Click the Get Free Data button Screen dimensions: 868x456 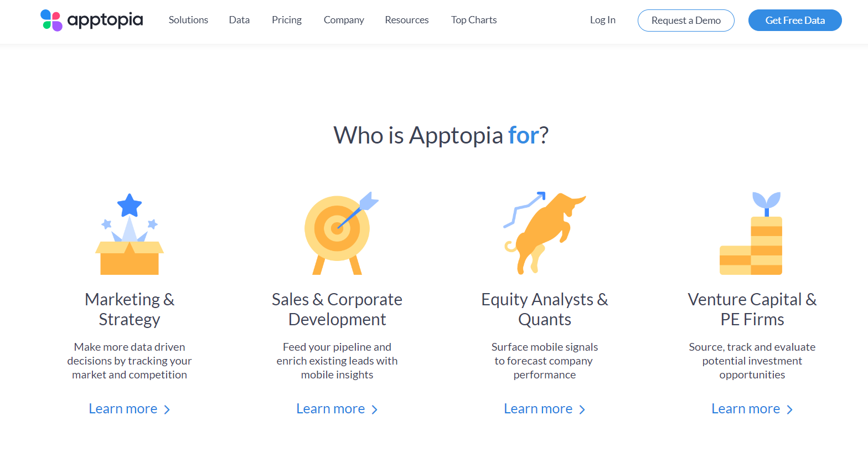(795, 21)
